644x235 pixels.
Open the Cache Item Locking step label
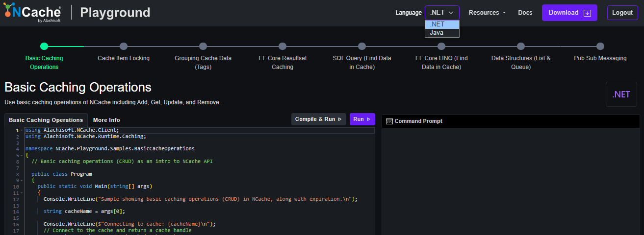[x=124, y=58]
